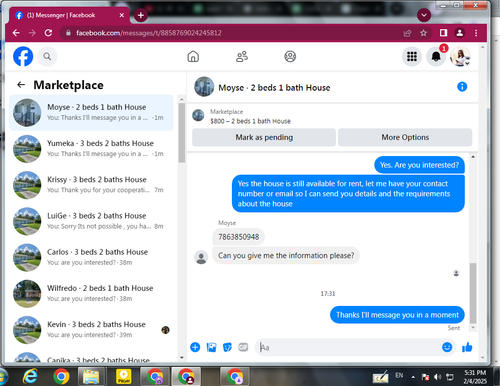
Task: Send a thumbs-up like
Action: [x=467, y=347]
